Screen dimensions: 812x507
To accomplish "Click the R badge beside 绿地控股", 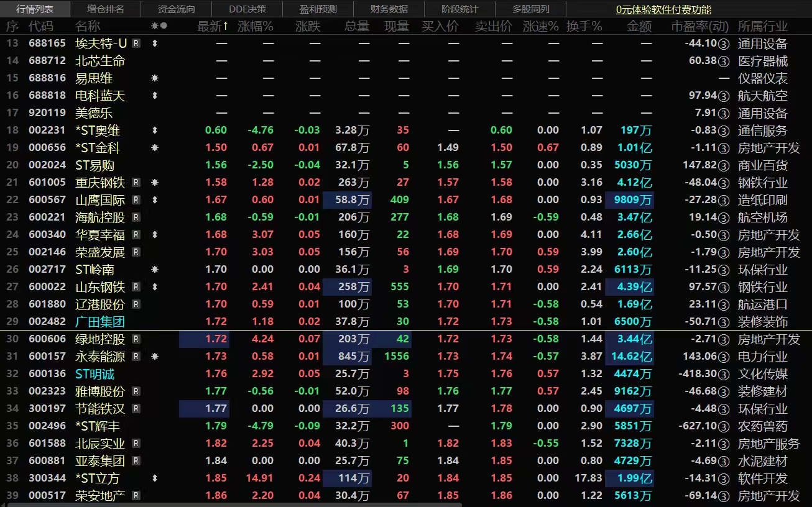I will tap(136, 339).
